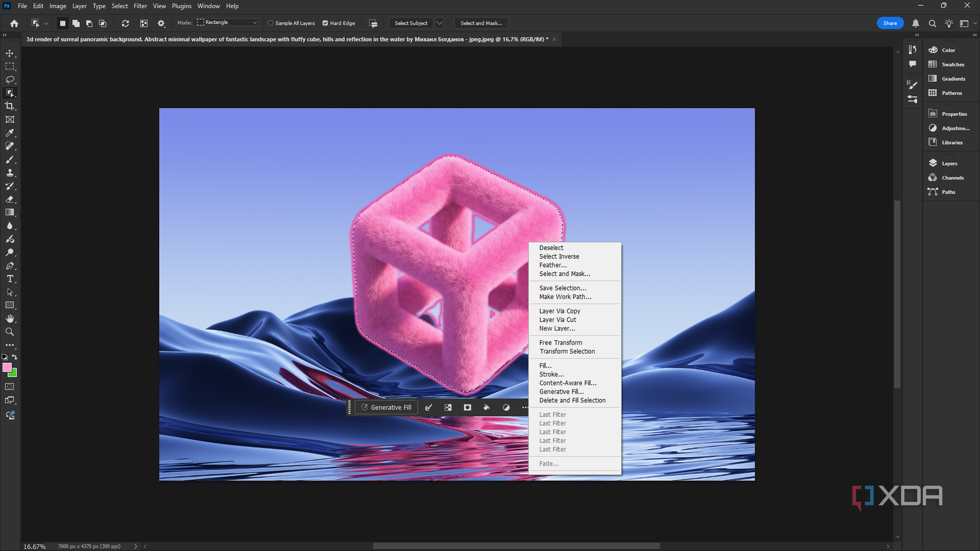Select the Crop tool
980x551 pixels.
pyautogui.click(x=10, y=106)
